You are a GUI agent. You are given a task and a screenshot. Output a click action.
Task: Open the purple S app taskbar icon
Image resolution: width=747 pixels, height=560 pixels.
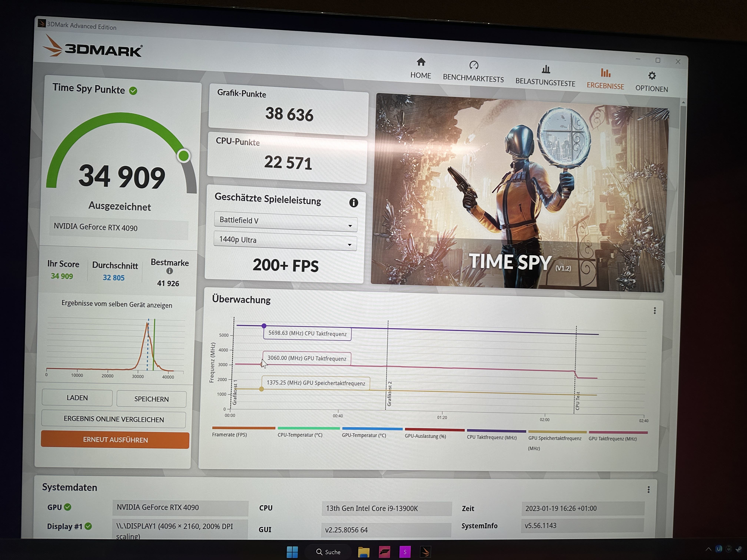405,552
